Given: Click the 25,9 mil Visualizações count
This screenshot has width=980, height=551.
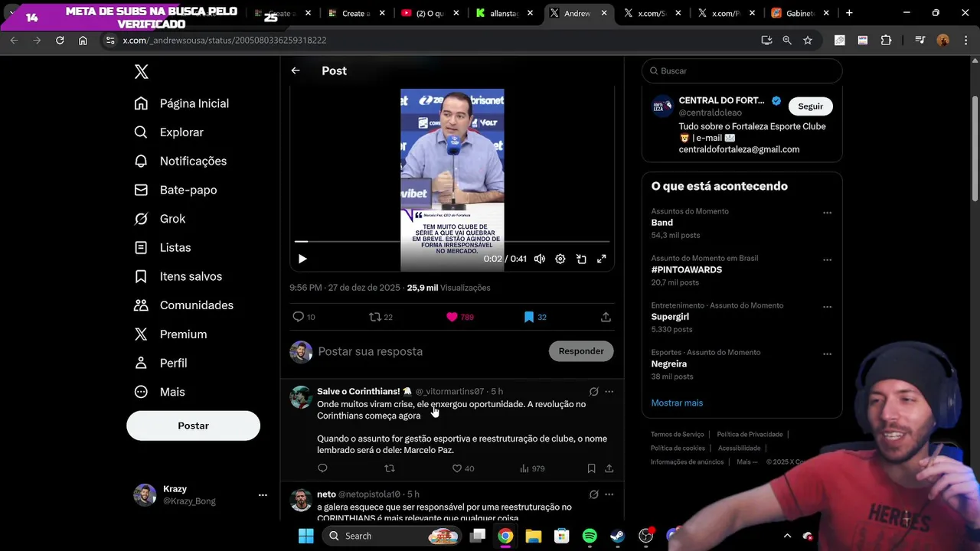Looking at the screenshot, I should (x=449, y=288).
